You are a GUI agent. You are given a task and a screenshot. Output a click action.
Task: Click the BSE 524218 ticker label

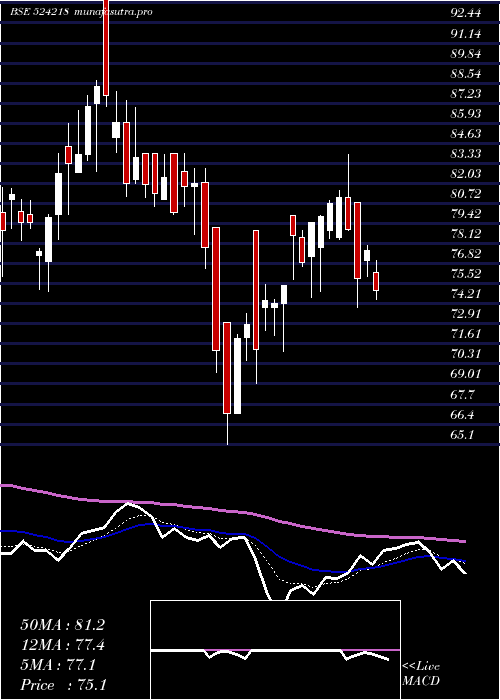pos(39,12)
